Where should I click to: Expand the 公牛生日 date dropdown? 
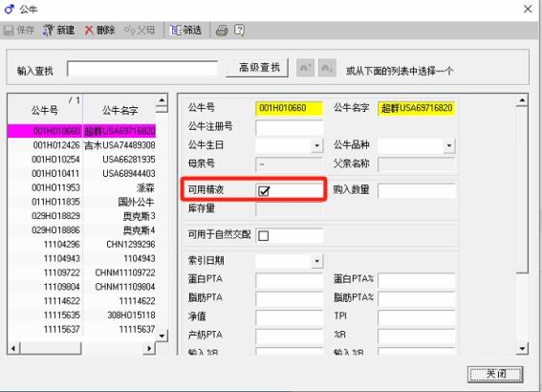(x=317, y=145)
